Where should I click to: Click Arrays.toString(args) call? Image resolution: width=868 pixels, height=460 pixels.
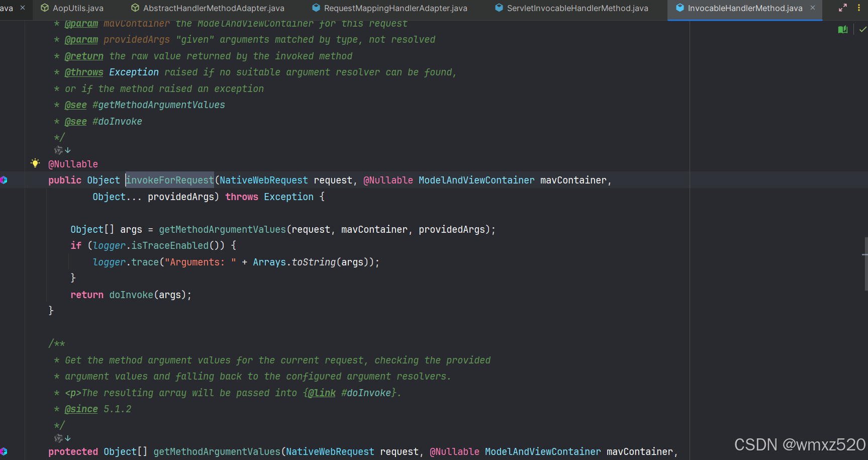click(x=311, y=262)
